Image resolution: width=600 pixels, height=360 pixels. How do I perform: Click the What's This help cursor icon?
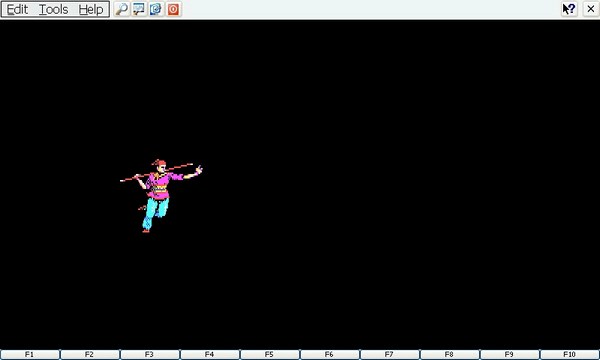click(x=569, y=9)
